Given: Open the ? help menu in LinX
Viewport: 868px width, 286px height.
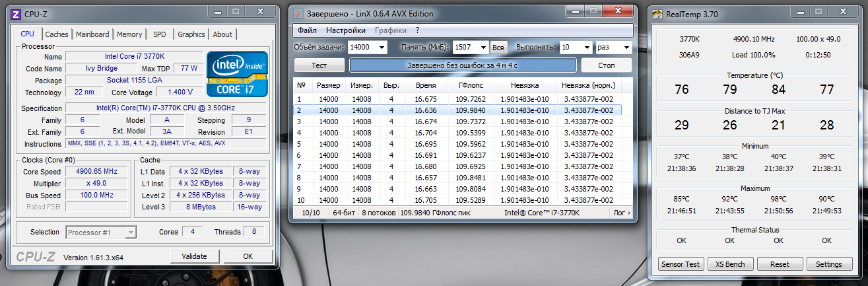Looking at the screenshot, I should 418,30.
